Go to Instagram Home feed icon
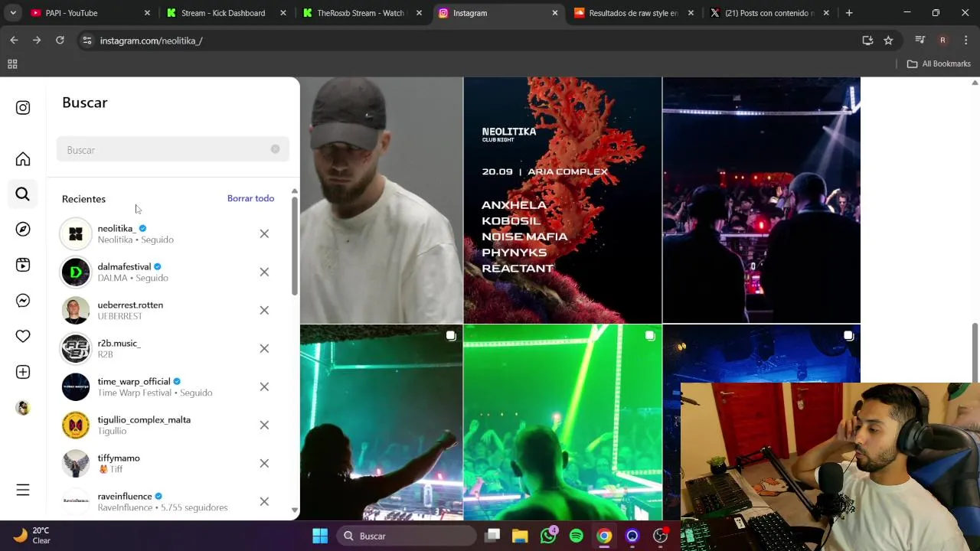Screen dimensions: 980x551 pyautogui.click(x=23, y=159)
